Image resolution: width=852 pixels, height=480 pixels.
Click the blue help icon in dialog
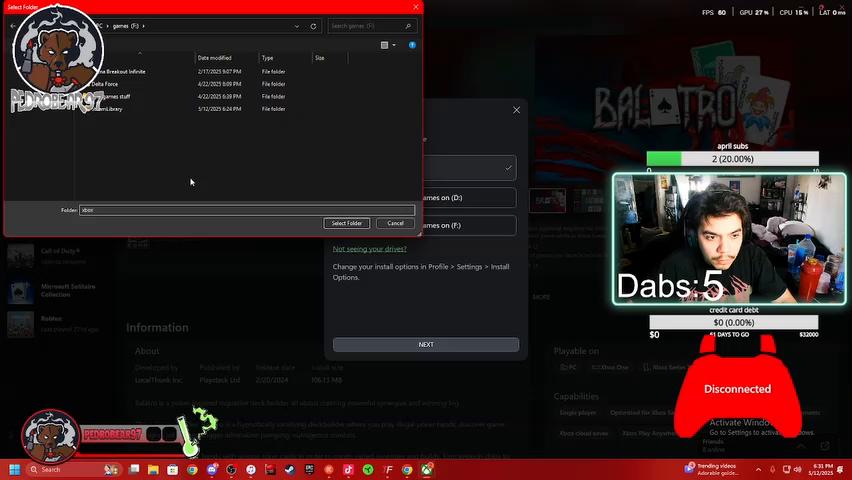coord(412,45)
